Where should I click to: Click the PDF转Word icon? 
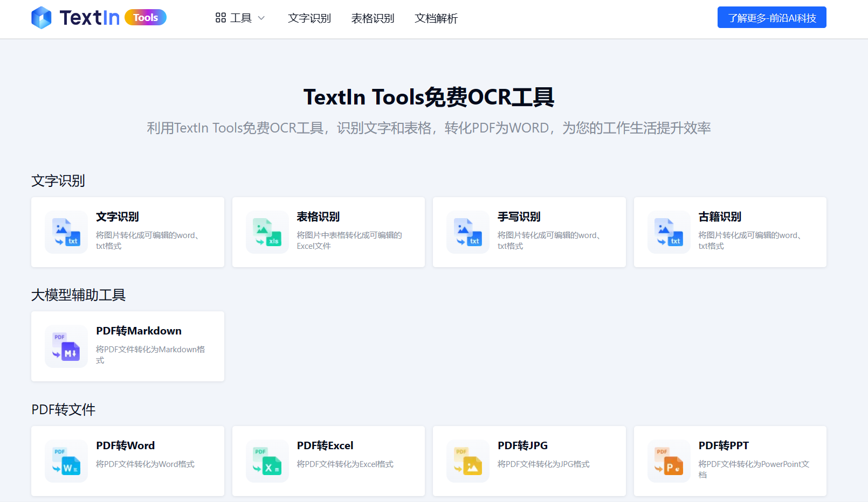(66, 461)
